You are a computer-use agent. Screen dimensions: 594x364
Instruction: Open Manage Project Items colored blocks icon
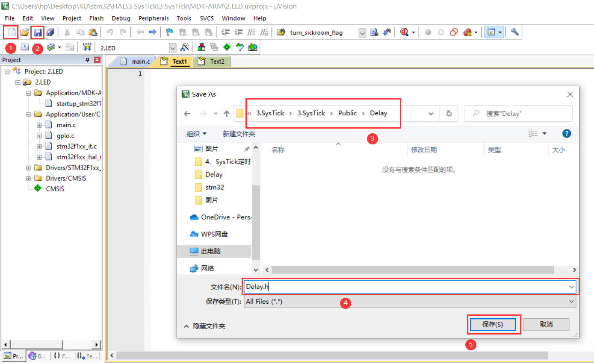201,47
